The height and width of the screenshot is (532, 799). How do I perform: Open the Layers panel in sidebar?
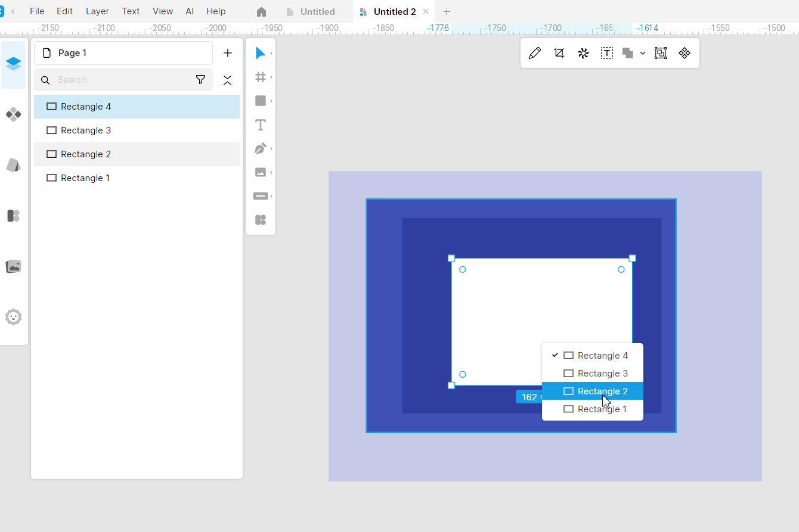coord(13,64)
